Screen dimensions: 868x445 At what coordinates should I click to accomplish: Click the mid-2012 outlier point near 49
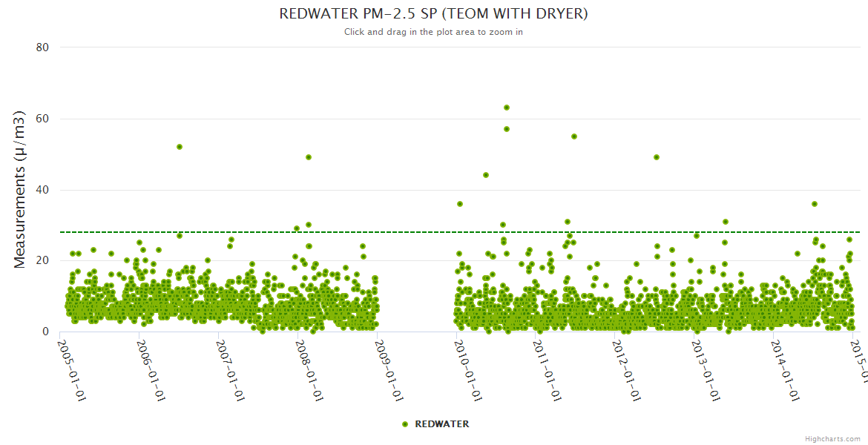(657, 157)
